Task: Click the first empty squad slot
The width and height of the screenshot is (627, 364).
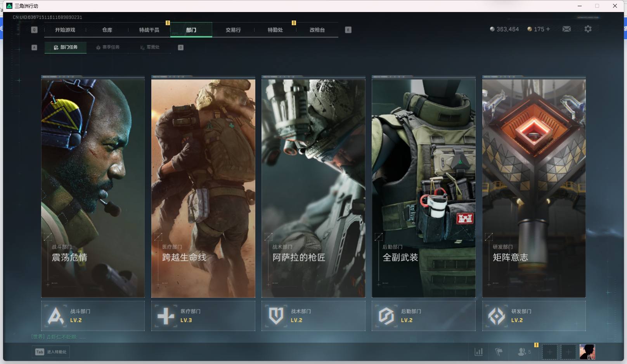Action: point(549,352)
